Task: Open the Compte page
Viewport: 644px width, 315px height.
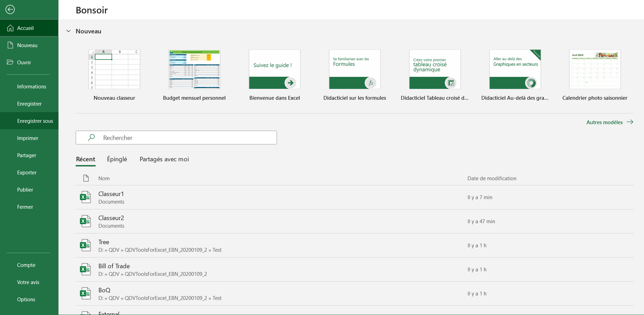Action: (x=29, y=265)
